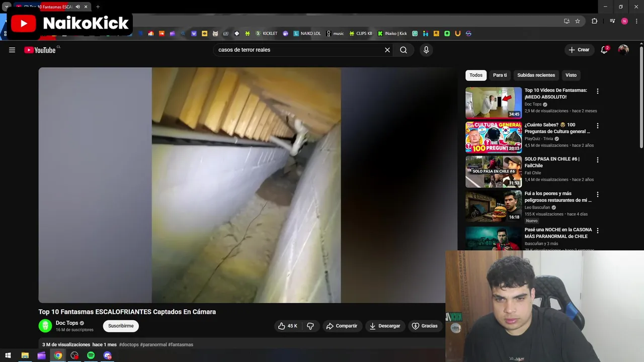This screenshot has height=362, width=644.
Task: Open the cat face bookmark icon
Action: (215, 34)
